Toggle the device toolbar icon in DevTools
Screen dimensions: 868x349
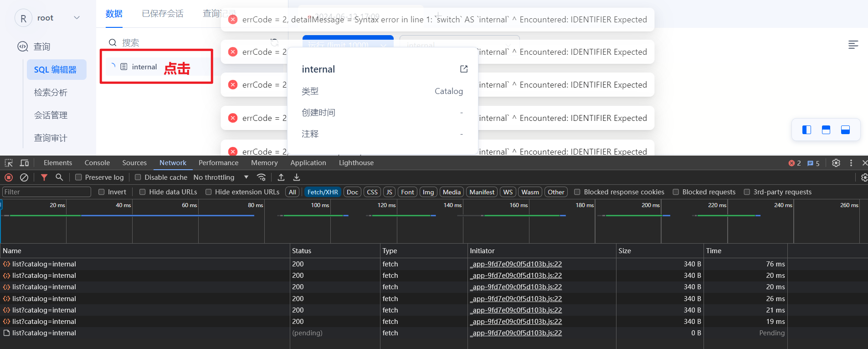point(25,163)
